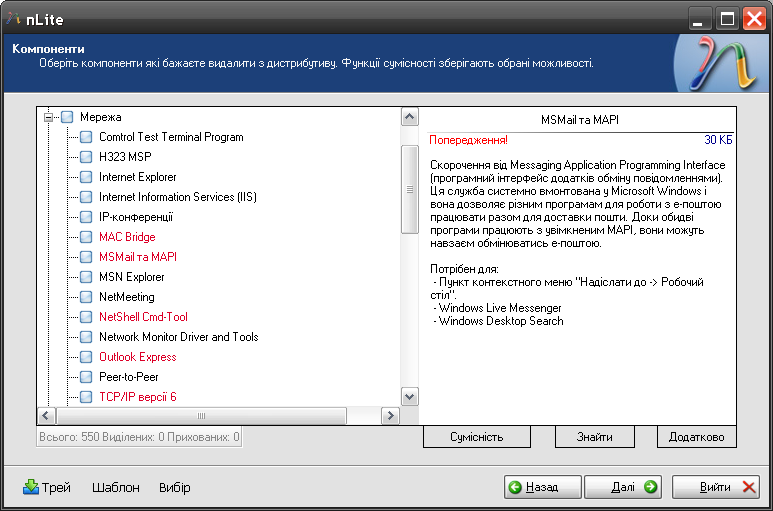Screen dimensions: 773x511
Task: Check the Outlook Express component box
Action: click(86, 357)
